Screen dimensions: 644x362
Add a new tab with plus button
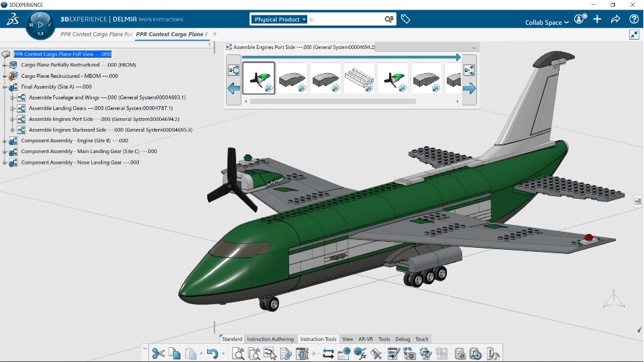click(215, 34)
